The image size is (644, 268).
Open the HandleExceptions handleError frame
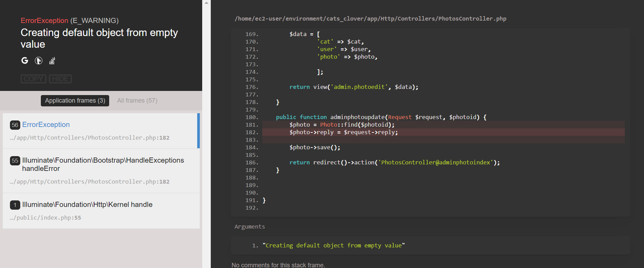(101, 171)
